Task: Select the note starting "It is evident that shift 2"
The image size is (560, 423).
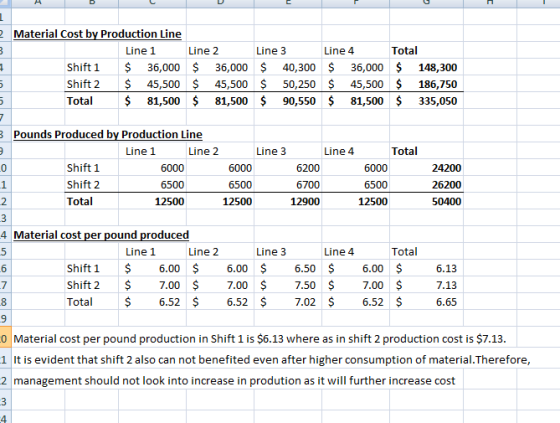Action: click(x=272, y=359)
